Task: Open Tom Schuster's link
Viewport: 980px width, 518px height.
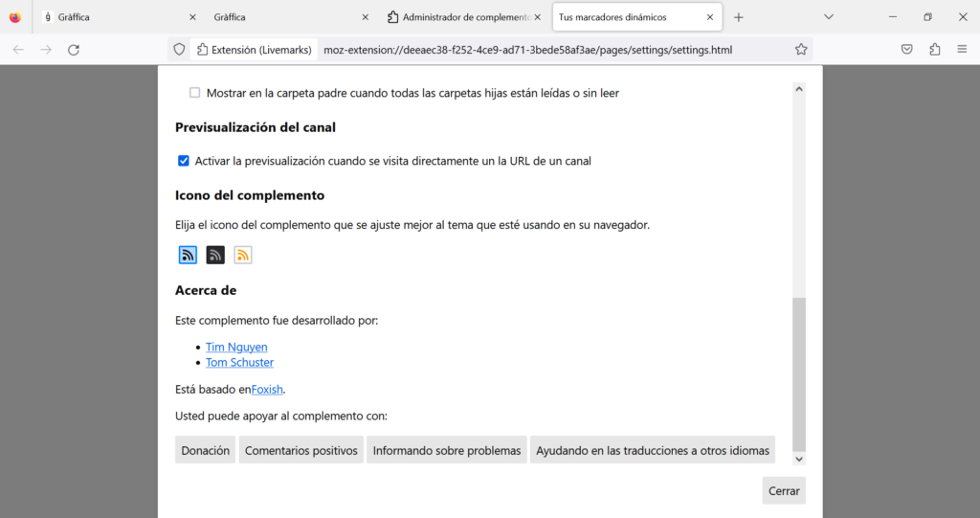Action: coord(239,362)
